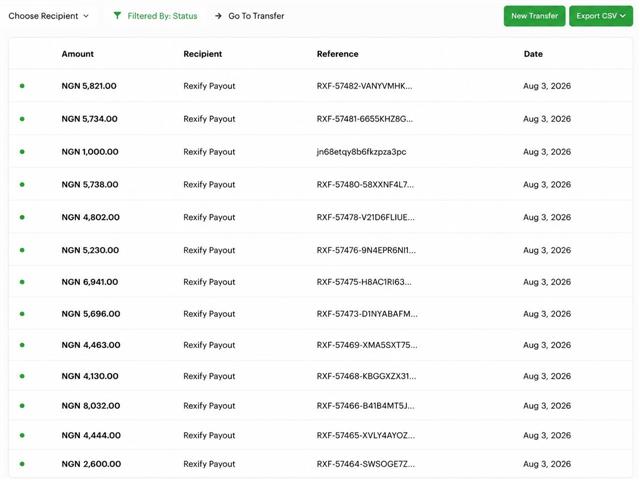Select the NGN 8,032.00 amount
The width and height of the screenshot is (640, 480).
click(x=91, y=406)
